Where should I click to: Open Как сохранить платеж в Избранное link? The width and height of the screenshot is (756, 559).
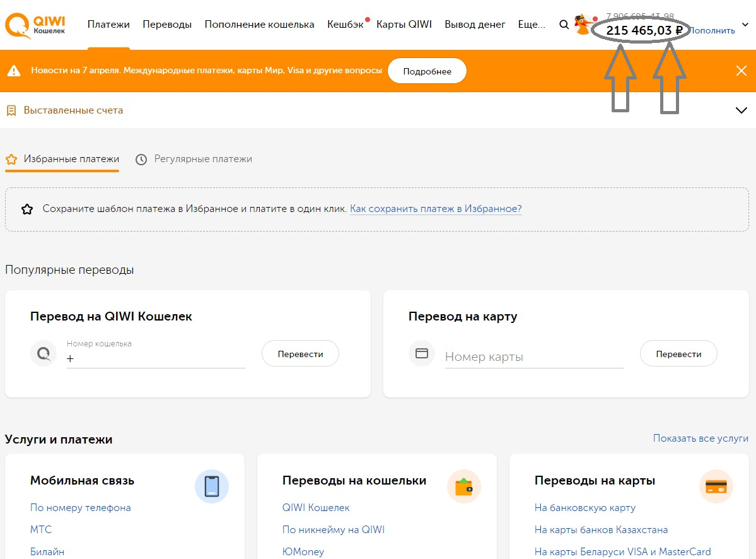436,209
